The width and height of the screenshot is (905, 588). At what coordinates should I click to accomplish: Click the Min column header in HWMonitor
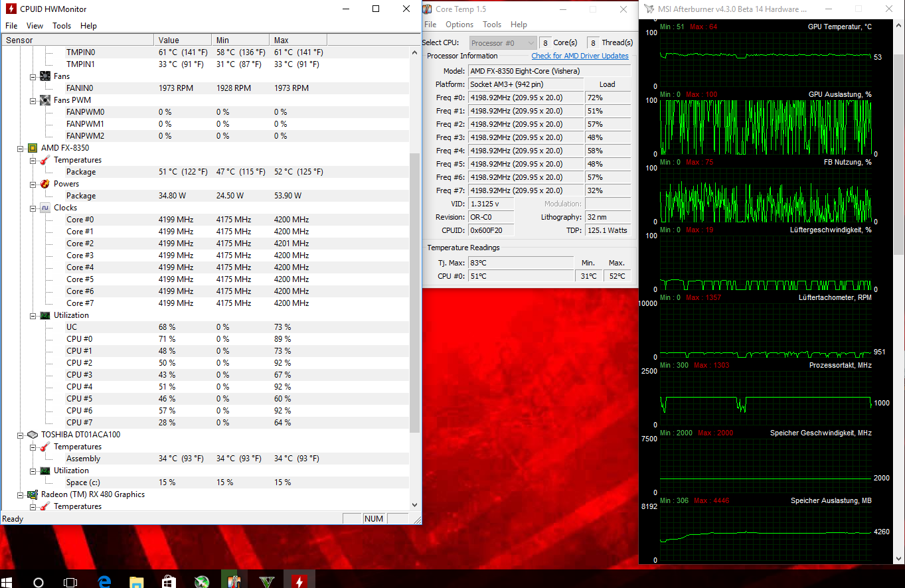[x=240, y=40]
